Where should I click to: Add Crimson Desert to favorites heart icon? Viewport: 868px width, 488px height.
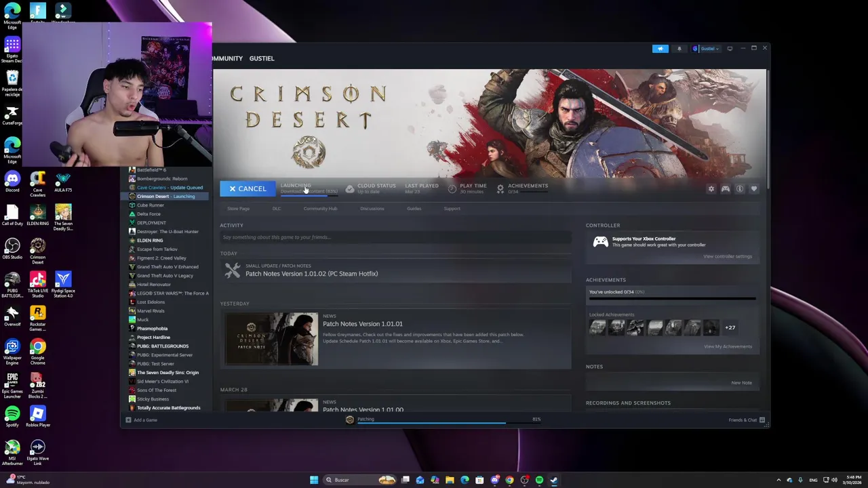[754, 189]
